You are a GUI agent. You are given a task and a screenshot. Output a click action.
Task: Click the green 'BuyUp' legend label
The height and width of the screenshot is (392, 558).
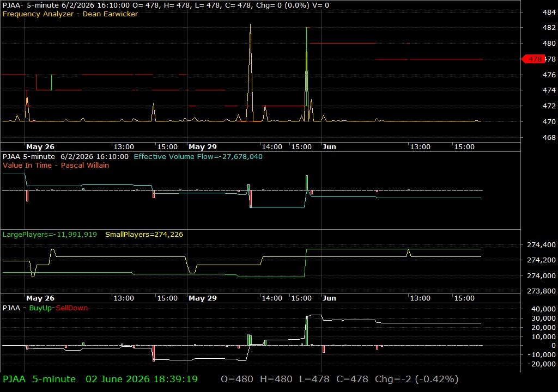coord(40,308)
